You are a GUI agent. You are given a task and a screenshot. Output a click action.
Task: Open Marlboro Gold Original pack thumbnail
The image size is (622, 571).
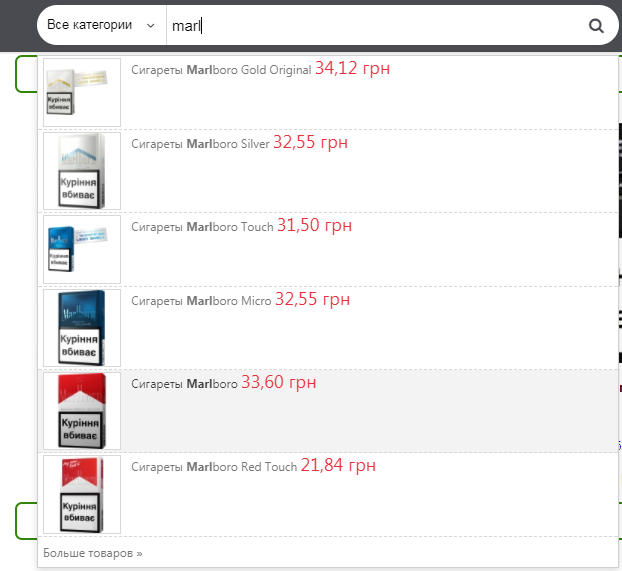(x=82, y=92)
